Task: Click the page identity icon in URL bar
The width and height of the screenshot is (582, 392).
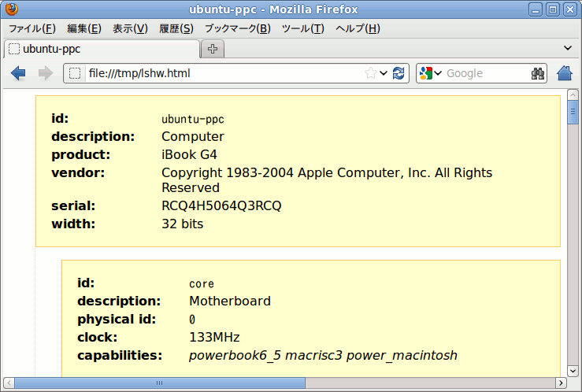Action: coord(76,73)
